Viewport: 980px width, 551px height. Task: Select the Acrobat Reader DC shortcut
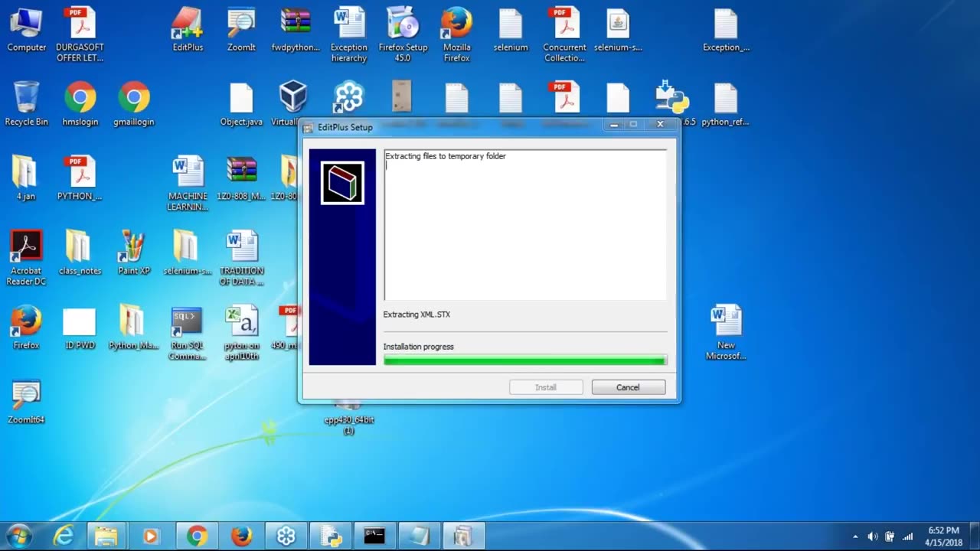pyautogui.click(x=26, y=258)
